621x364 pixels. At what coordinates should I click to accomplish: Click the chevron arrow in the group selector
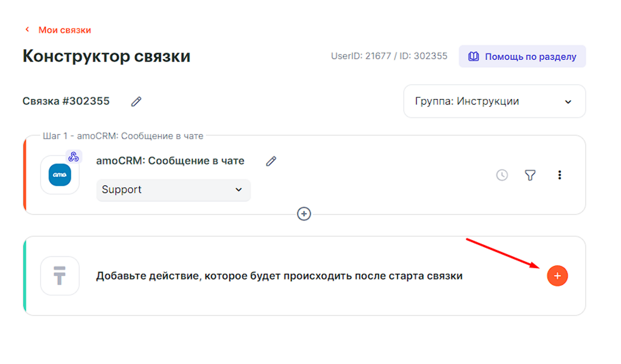coord(568,102)
